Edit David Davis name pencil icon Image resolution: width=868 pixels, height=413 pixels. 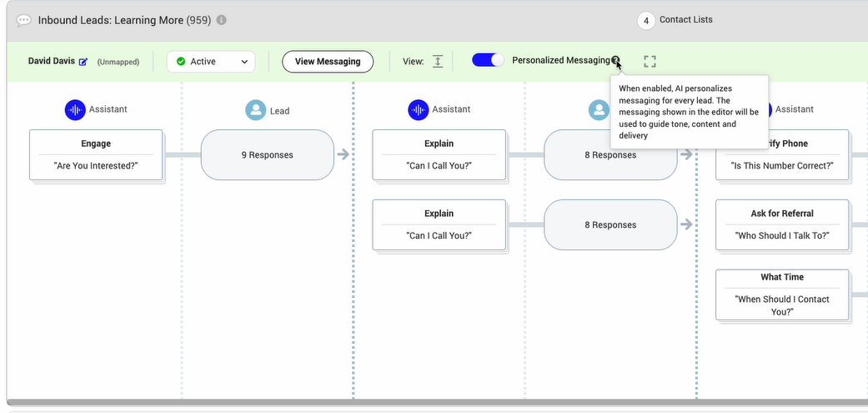tap(83, 62)
